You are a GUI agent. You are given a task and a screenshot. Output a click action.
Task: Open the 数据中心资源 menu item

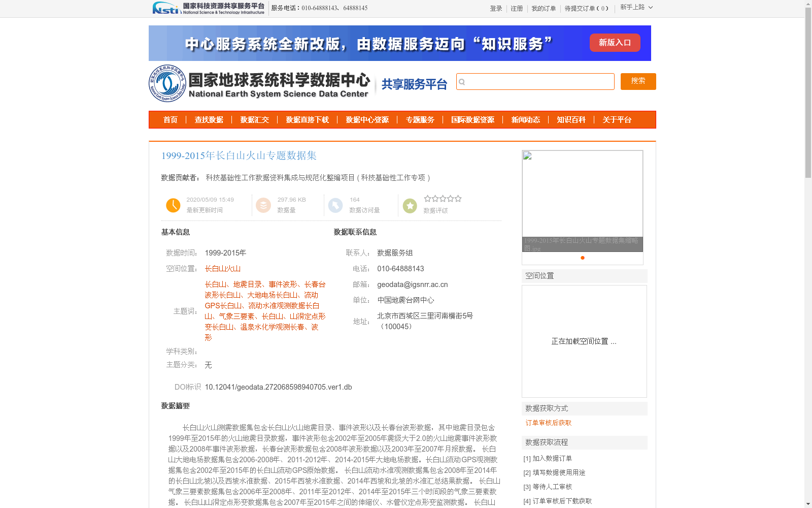click(367, 120)
